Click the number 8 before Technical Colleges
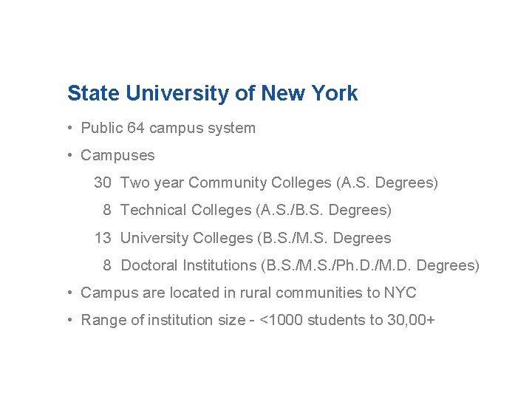This screenshot has height=399, width=532. pos(107,210)
